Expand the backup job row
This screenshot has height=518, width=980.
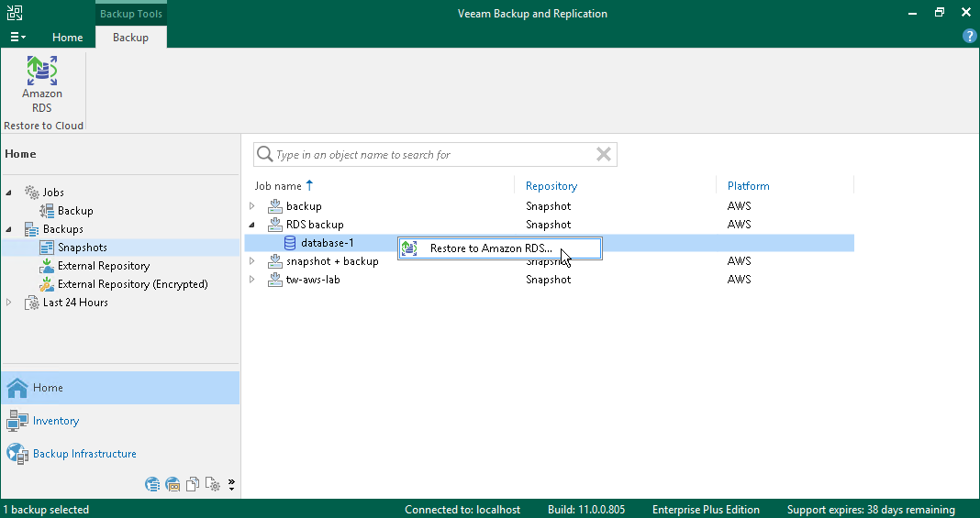click(x=252, y=206)
